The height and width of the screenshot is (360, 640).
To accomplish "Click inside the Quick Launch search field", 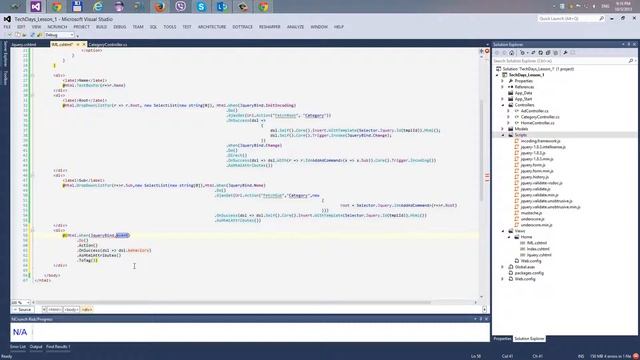I will [x=567, y=19].
